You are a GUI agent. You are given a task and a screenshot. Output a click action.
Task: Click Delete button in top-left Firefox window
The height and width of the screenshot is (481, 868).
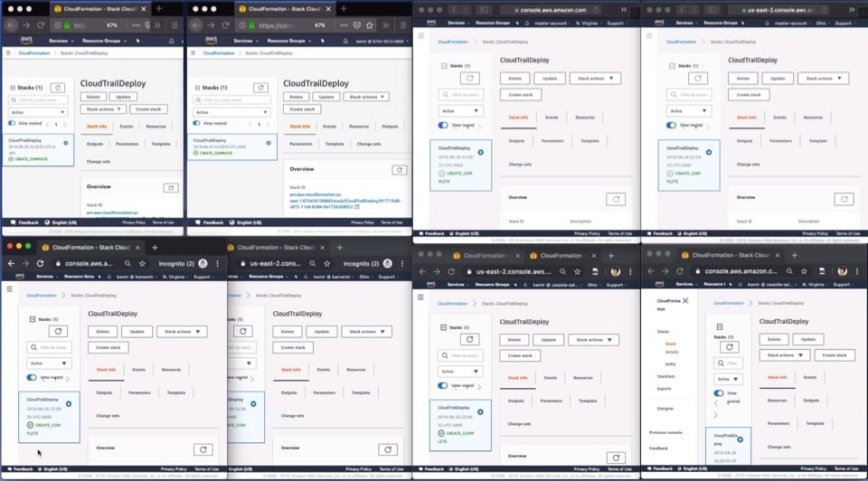[93, 97]
